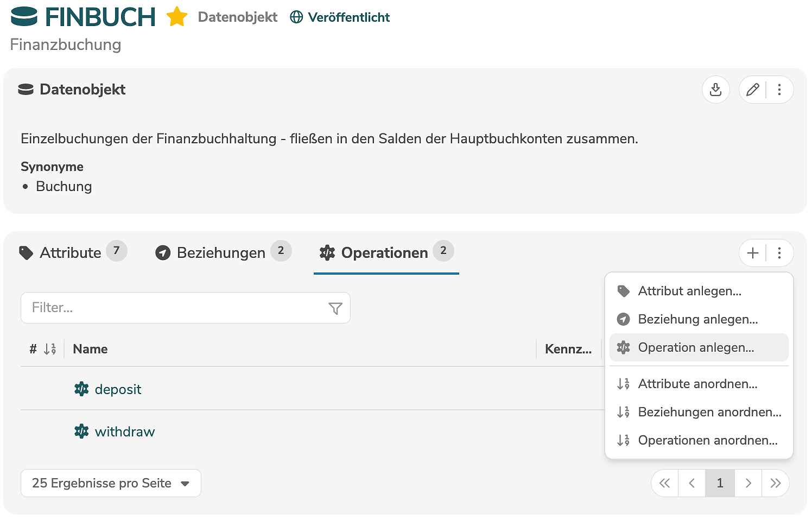Click the filter funnel icon
This screenshot has width=812, height=520.
336,308
